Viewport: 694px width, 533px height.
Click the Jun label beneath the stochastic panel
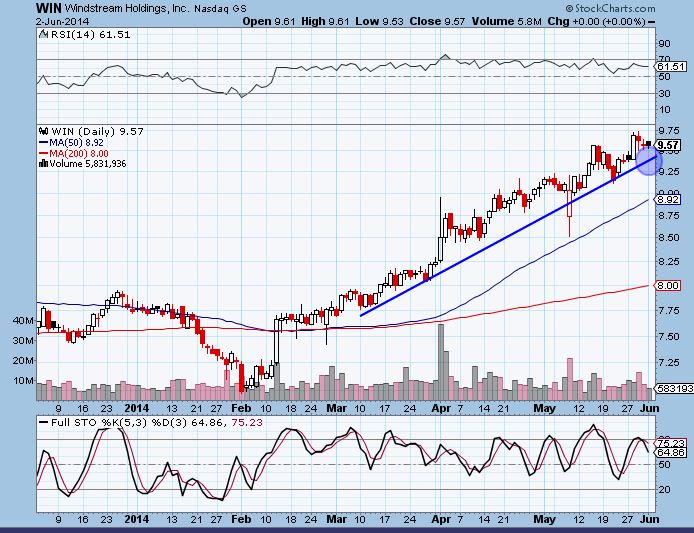(650, 518)
